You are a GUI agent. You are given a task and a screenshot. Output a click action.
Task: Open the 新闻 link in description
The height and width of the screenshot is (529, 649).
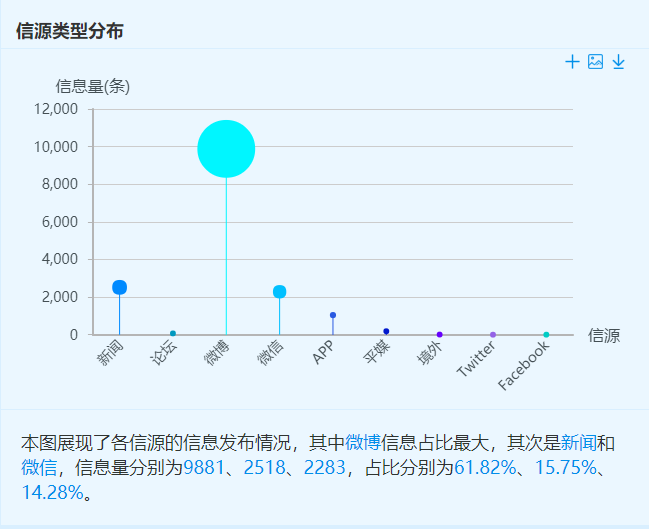[x=579, y=442]
